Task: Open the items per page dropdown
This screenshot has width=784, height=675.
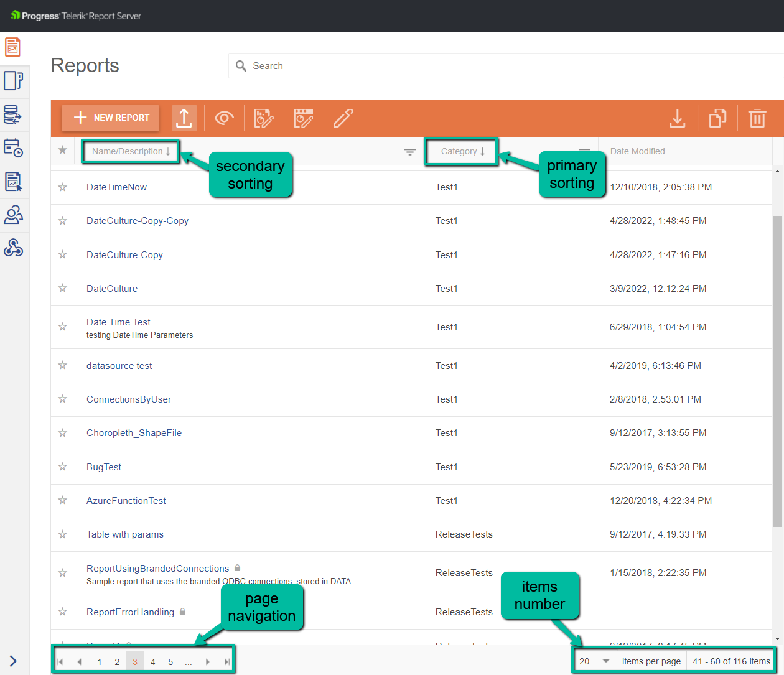Action: [x=594, y=661]
